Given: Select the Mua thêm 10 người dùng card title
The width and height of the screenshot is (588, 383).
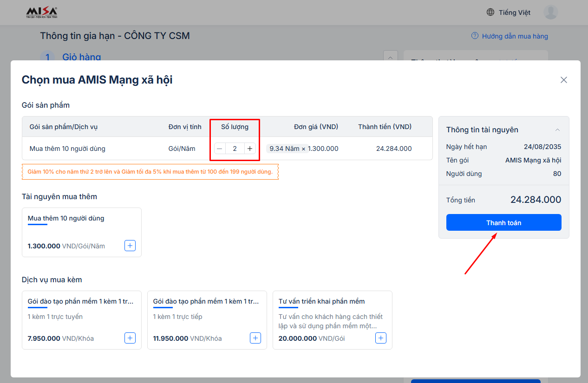Looking at the screenshot, I should tap(66, 218).
